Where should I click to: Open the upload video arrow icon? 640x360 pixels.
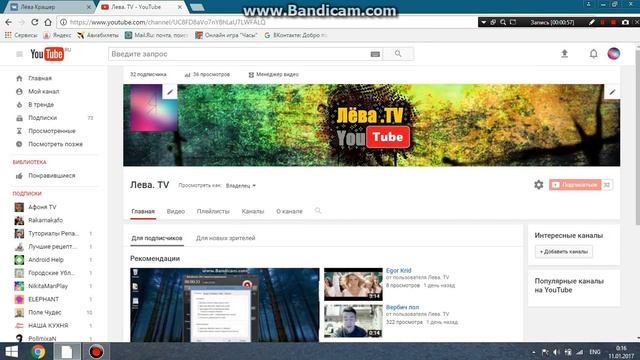point(564,53)
